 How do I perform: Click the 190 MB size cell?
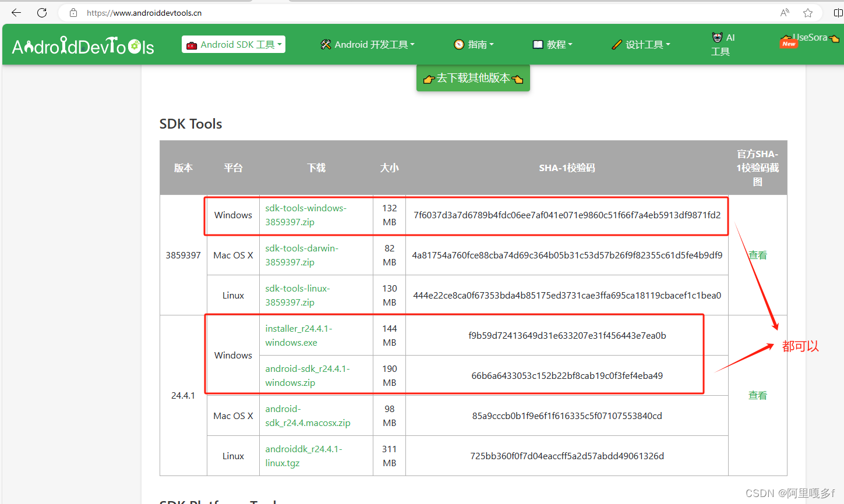(x=389, y=375)
